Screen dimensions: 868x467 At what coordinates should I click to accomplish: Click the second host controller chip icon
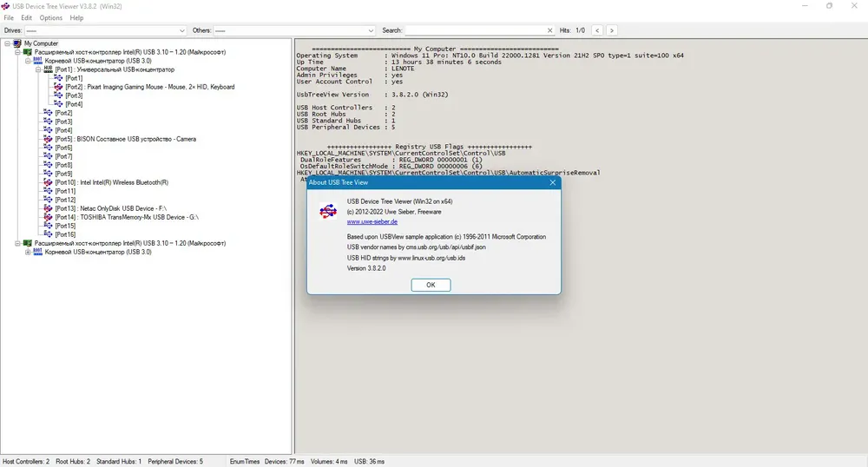point(28,243)
